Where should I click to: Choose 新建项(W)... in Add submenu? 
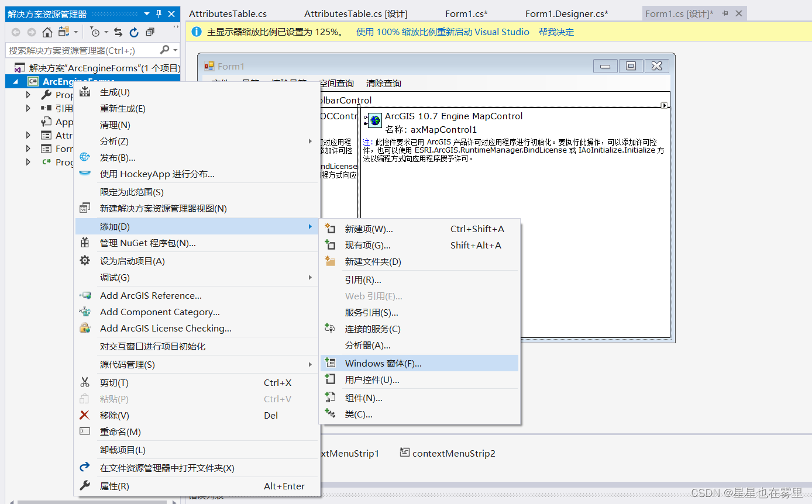(419, 229)
